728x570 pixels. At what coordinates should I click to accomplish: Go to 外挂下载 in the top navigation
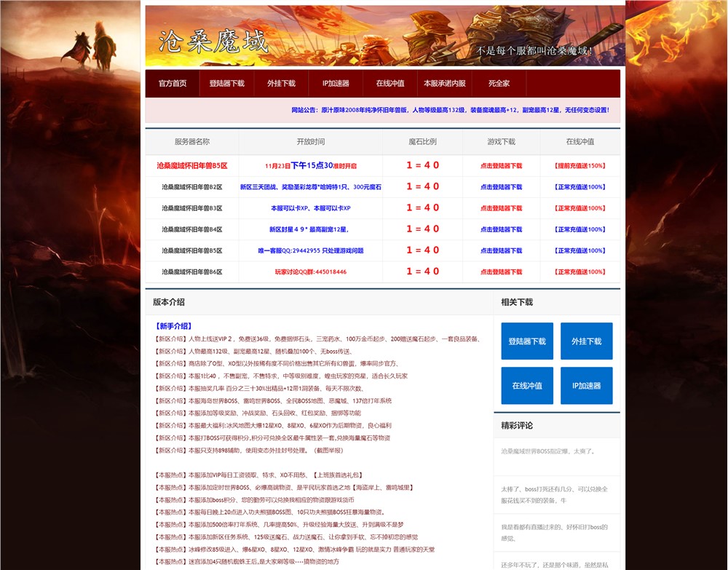coord(281,84)
